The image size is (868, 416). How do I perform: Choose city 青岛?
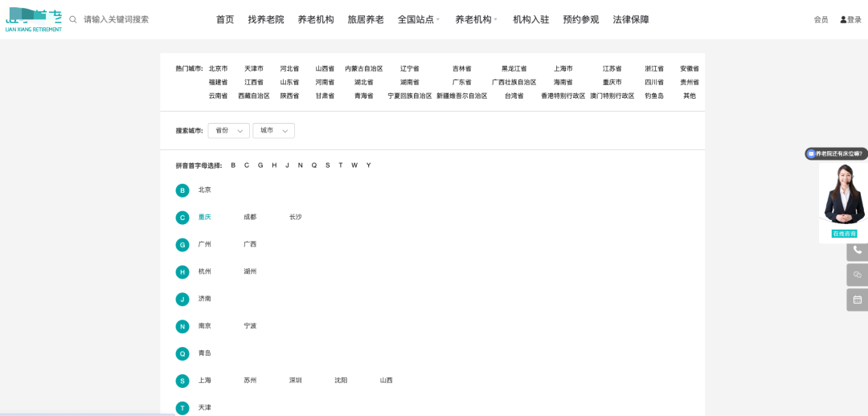point(205,353)
